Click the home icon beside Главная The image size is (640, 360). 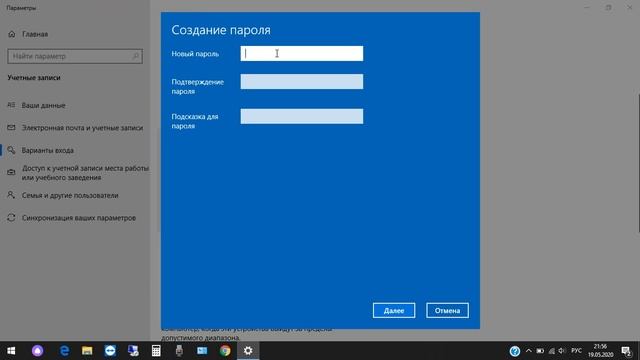(11, 34)
